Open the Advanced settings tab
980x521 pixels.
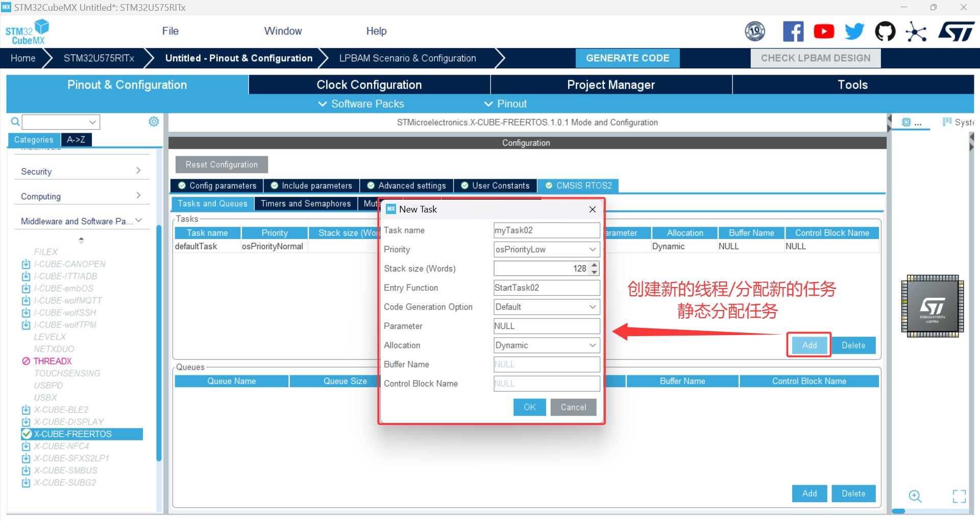[x=406, y=185]
